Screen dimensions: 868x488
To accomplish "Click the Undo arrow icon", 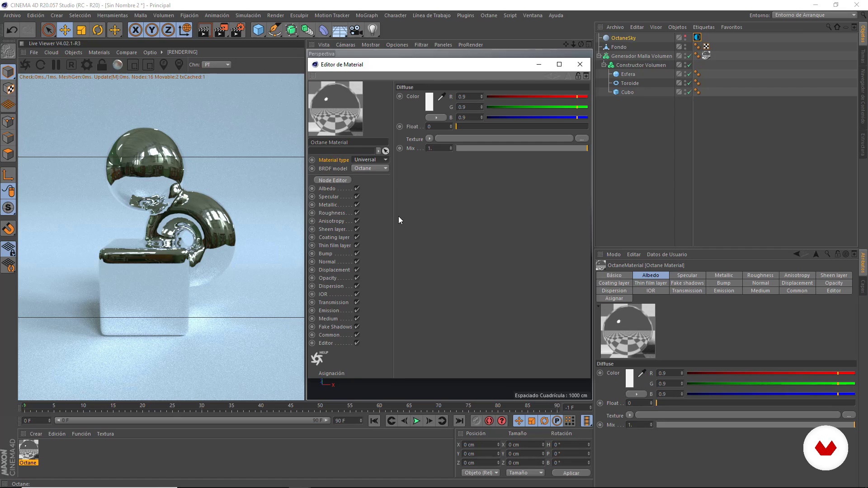I will pyautogui.click(x=12, y=30).
